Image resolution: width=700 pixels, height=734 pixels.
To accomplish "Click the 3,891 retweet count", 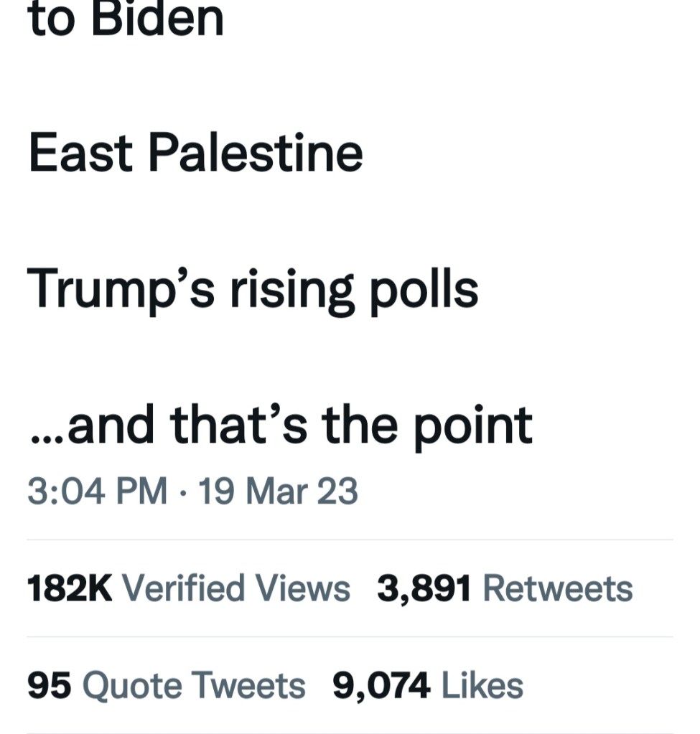I will pyautogui.click(x=424, y=589).
